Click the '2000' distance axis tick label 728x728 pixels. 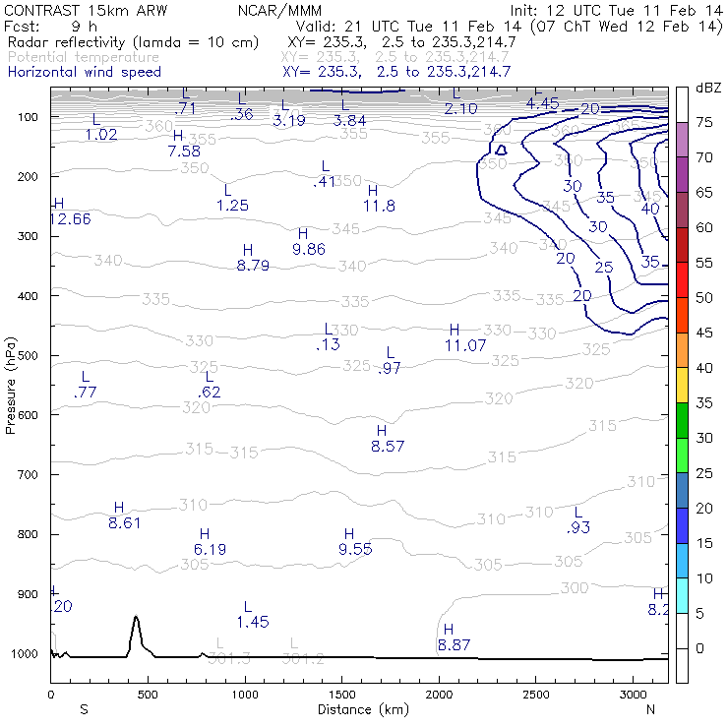click(439, 695)
